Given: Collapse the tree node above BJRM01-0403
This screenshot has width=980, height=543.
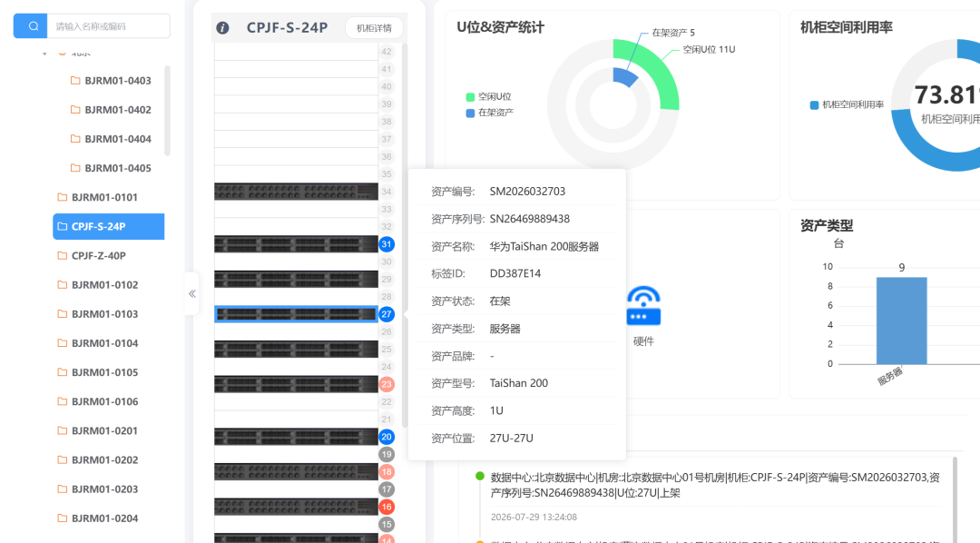Looking at the screenshot, I should [x=44, y=54].
